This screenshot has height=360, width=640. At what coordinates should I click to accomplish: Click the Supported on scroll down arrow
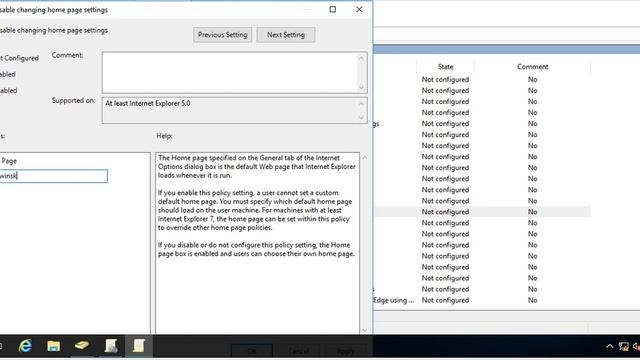point(361,118)
